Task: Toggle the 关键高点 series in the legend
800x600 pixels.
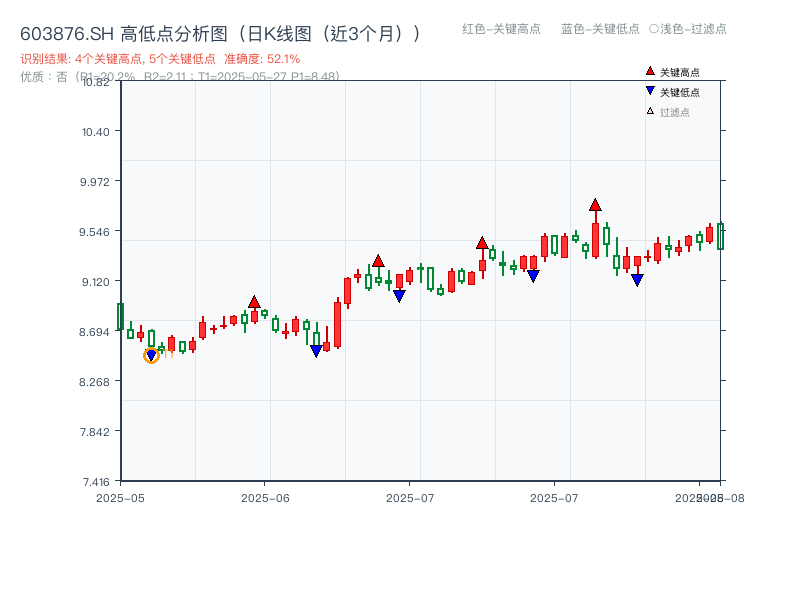Action: point(669,71)
